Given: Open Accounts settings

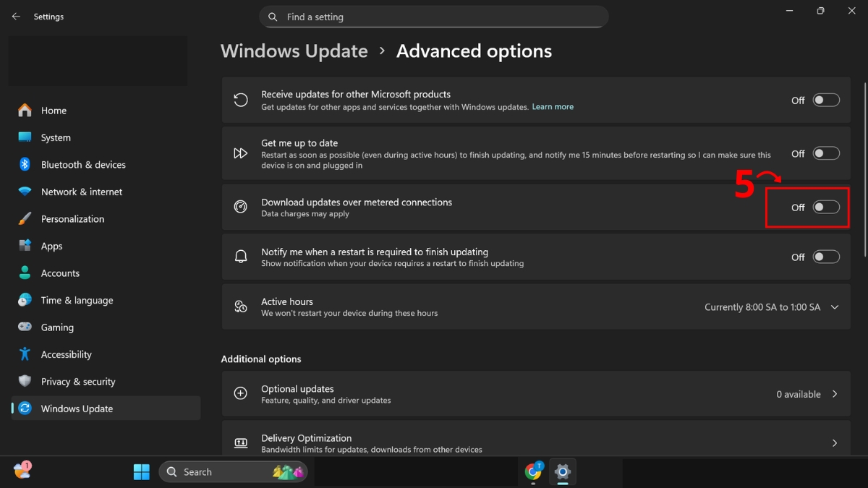Looking at the screenshot, I should (60, 273).
